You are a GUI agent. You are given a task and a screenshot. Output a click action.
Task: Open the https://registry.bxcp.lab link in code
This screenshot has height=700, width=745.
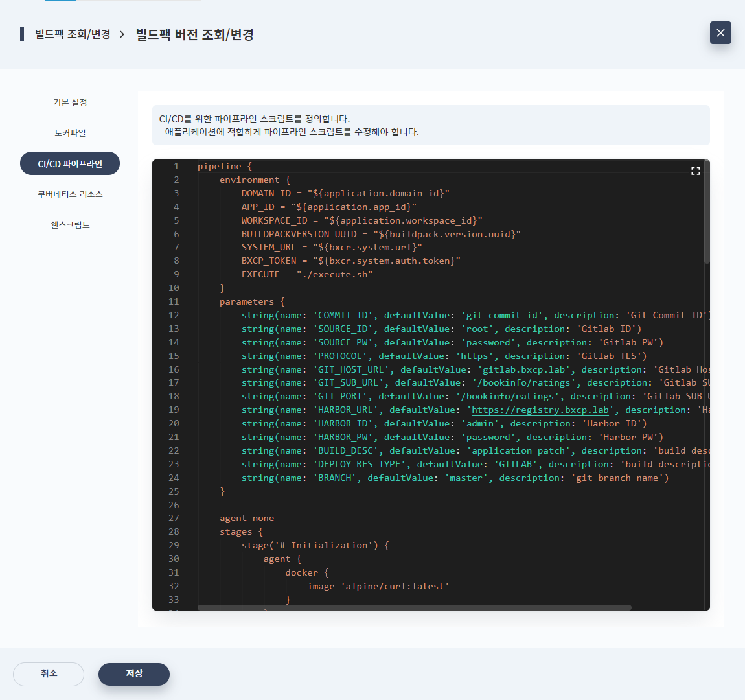tap(540, 410)
